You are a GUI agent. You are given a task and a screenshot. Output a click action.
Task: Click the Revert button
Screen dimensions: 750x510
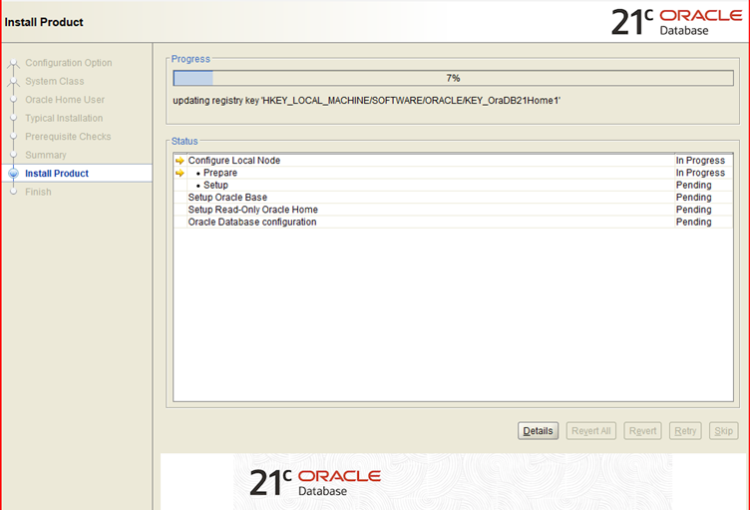[642, 431]
